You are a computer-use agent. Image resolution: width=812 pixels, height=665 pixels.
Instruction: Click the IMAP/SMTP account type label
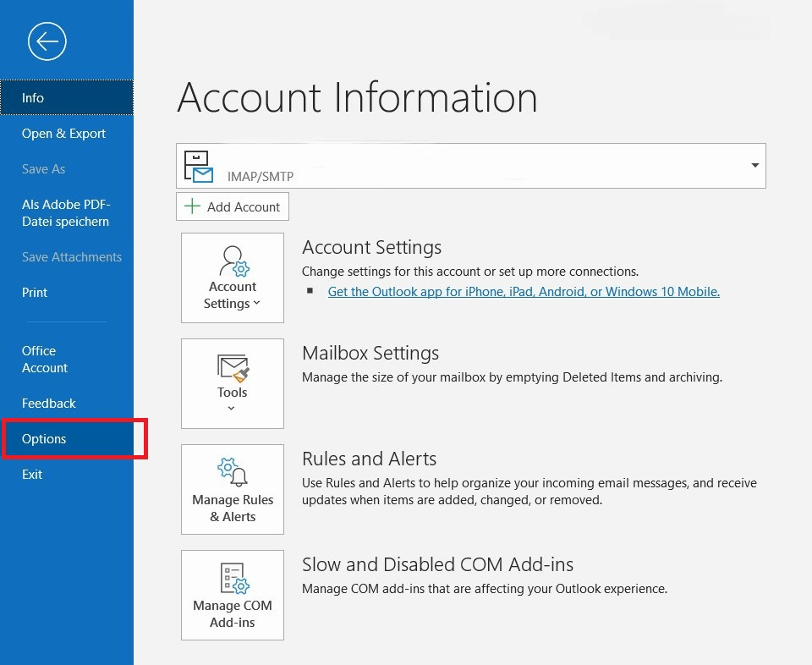pos(261,177)
